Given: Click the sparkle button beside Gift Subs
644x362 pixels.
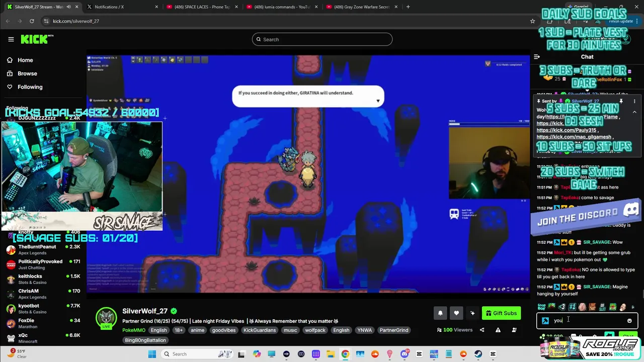Looking at the screenshot, I should point(472,313).
